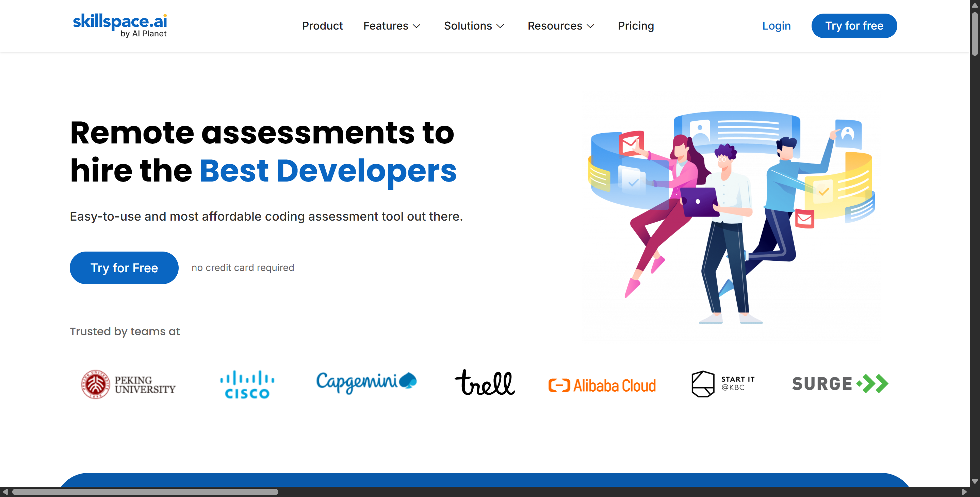Click the Alibaba Cloud logo
This screenshot has width=980, height=497.
pyautogui.click(x=602, y=385)
